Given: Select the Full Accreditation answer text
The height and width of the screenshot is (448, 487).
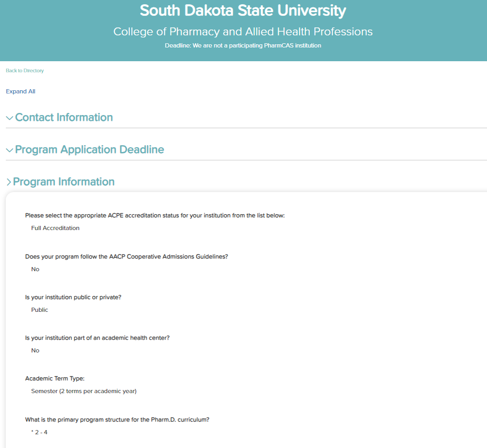Looking at the screenshot, I should pos(55,228).
